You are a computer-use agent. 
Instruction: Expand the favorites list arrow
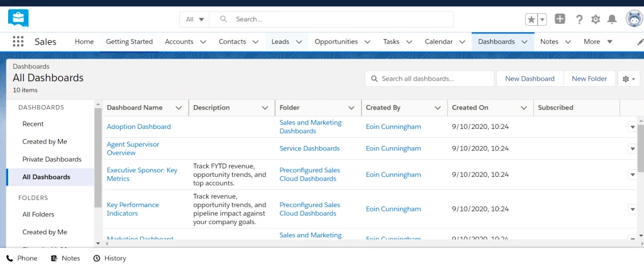pyautogui.click(x=542, y=20)
